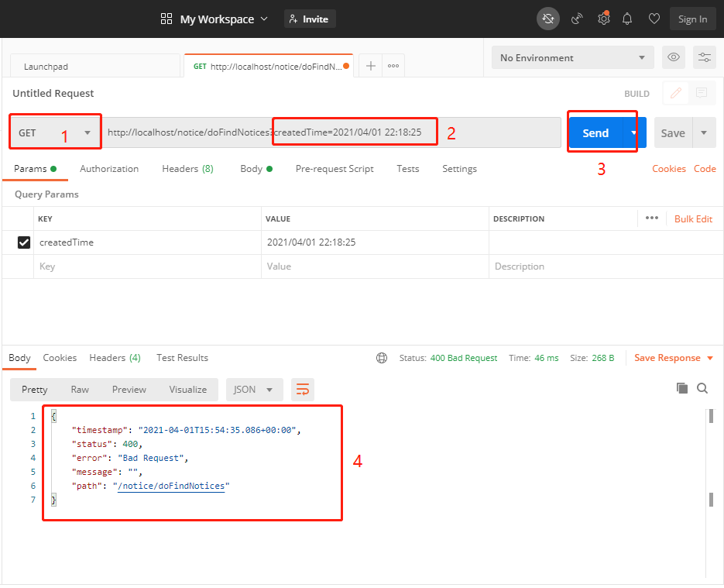This screenshot has height=588, width=724.
Task: Toggle response line wrap icon
Action: click(x=303, y=390)
